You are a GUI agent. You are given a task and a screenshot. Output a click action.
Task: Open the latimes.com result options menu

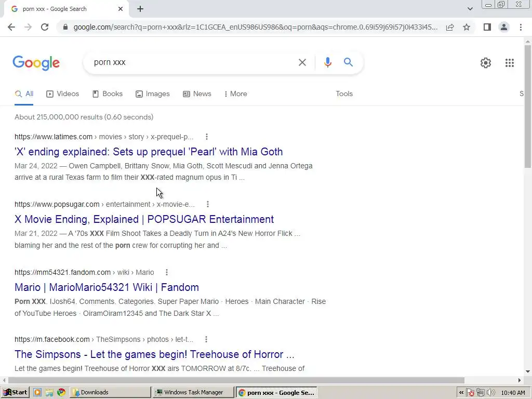[x=207, y=137]
